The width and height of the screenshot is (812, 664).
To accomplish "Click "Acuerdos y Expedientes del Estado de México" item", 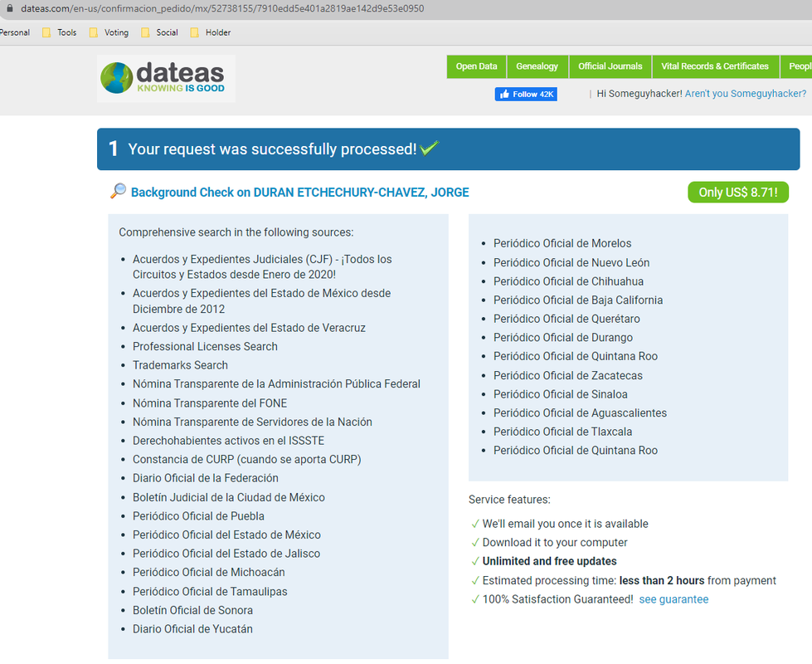I will pos(261,300).
